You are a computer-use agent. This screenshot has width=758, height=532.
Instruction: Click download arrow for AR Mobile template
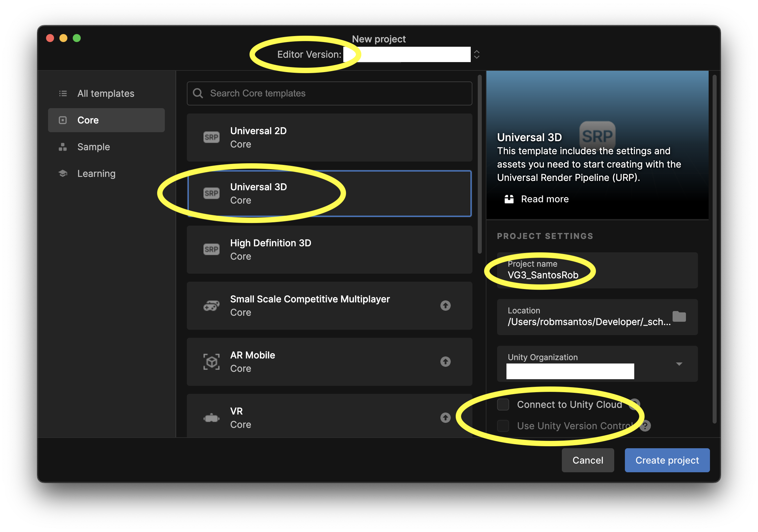coord(445,362)
